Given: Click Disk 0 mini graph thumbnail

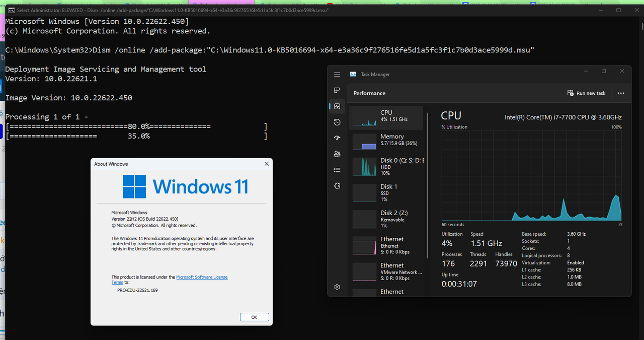Looking at the screenshot, I should 364,167.
